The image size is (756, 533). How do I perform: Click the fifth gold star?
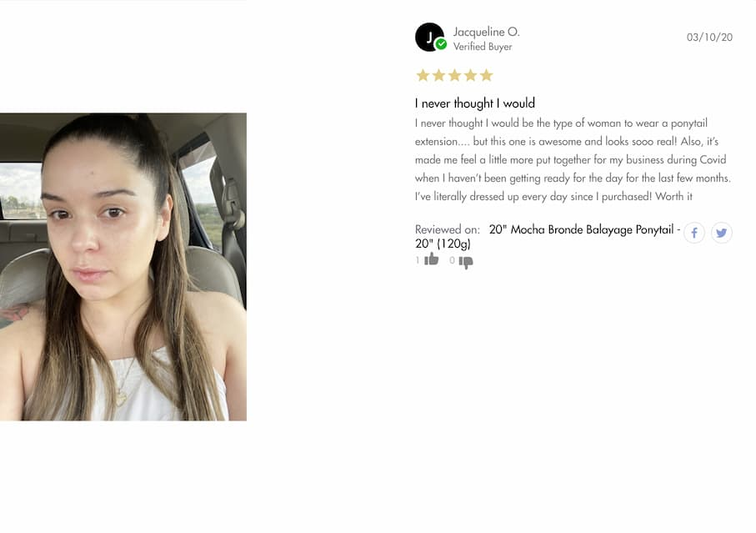coord(487,75)
